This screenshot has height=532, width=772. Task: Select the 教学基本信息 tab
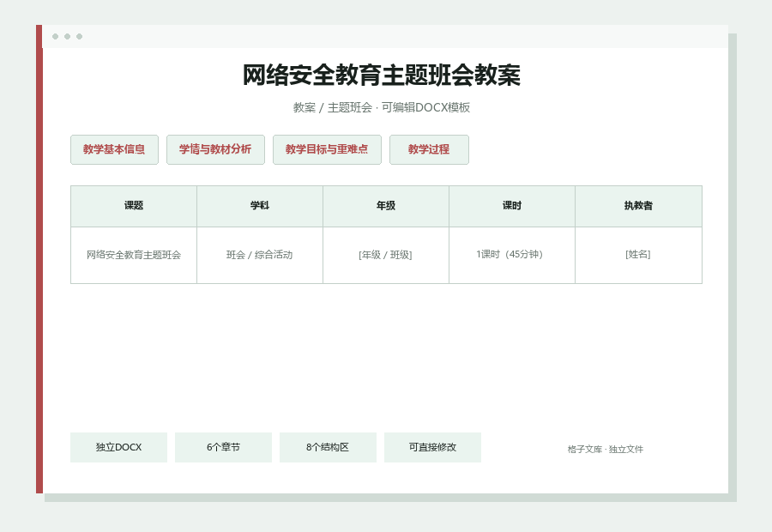pyautogui.click(x=114, y=149)
